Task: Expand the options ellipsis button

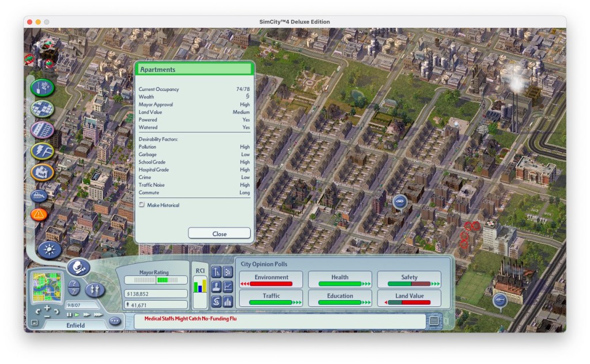Action: pos(115,321)
